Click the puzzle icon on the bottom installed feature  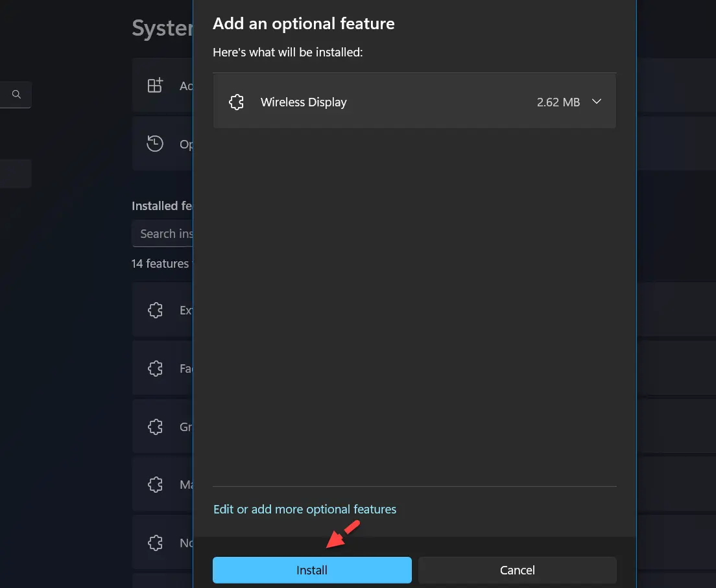(x=155, y=543)
